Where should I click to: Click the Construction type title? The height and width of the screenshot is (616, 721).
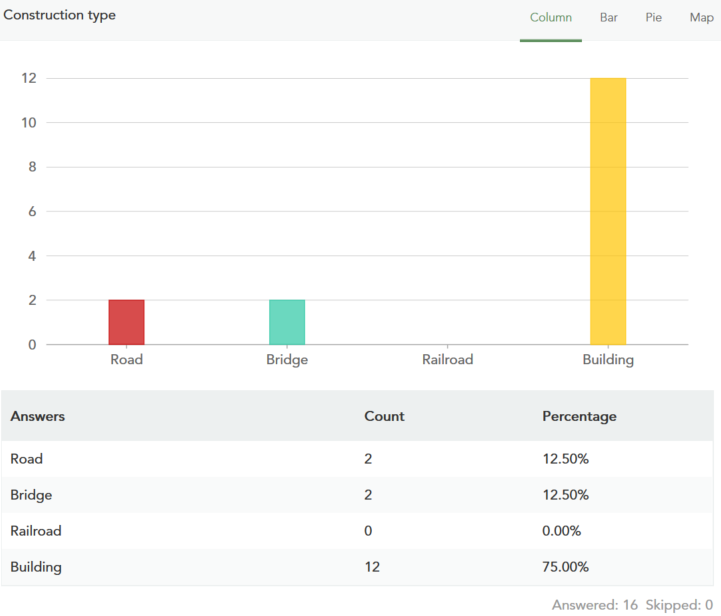pos(59,16)
